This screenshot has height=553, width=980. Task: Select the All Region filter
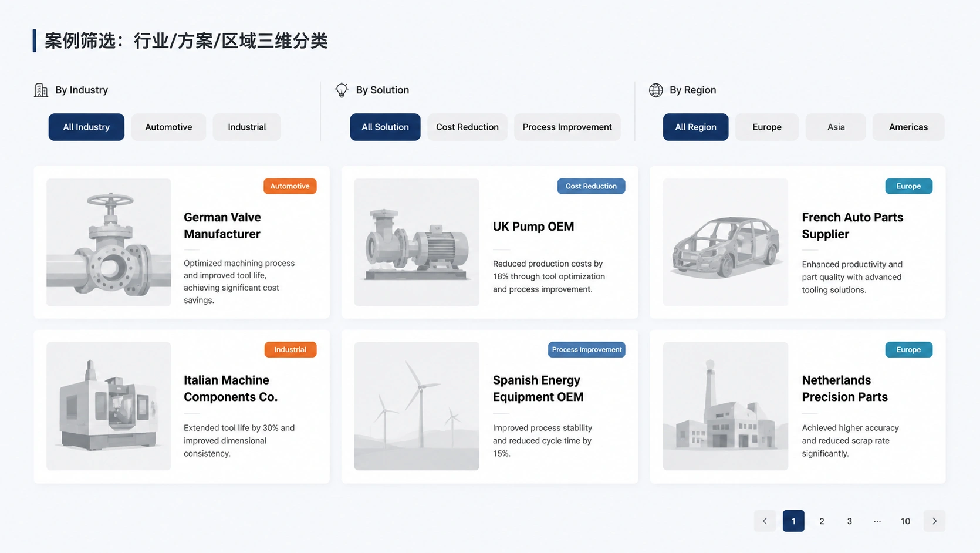point(695,127)
